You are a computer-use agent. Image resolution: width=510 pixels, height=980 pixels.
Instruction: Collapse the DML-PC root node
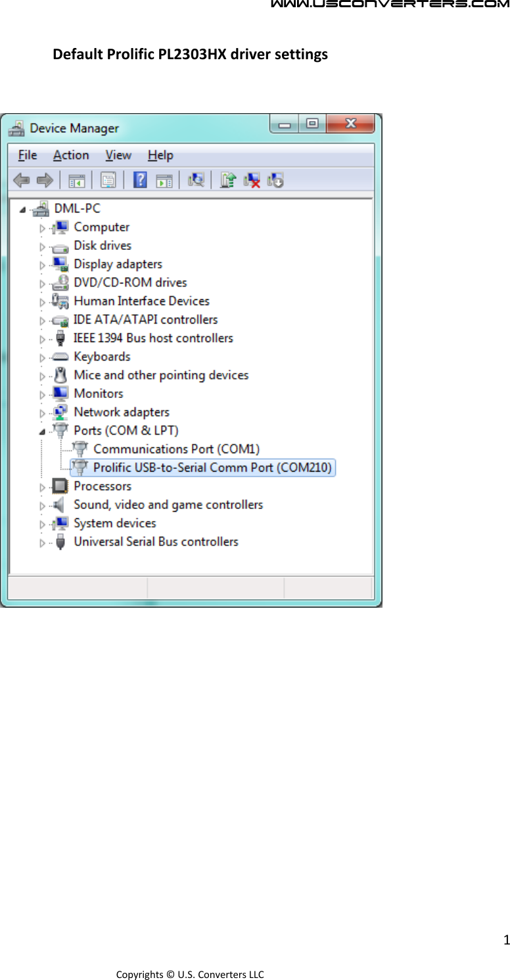(23, 210)
